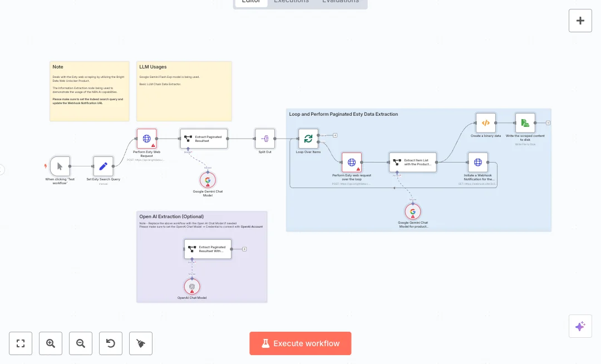Tidy up the workflow with the broom icon
The image size is (601, 364).
(141, 343)
